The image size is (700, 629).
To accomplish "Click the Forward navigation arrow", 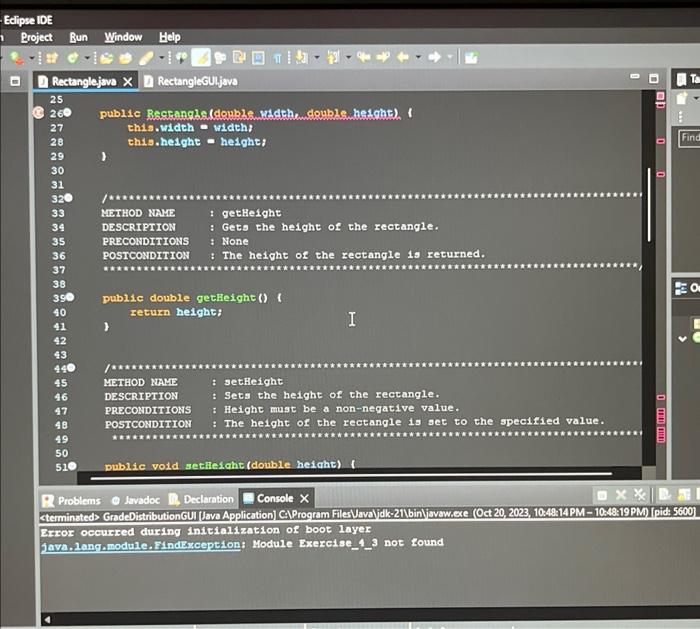I will [x=434, y=57].
